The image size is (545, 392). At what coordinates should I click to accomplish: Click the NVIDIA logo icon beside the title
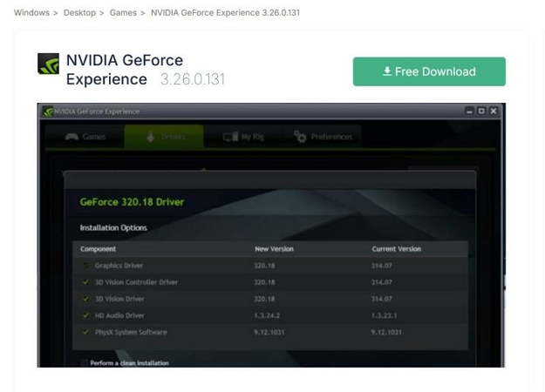pos(48,64)
